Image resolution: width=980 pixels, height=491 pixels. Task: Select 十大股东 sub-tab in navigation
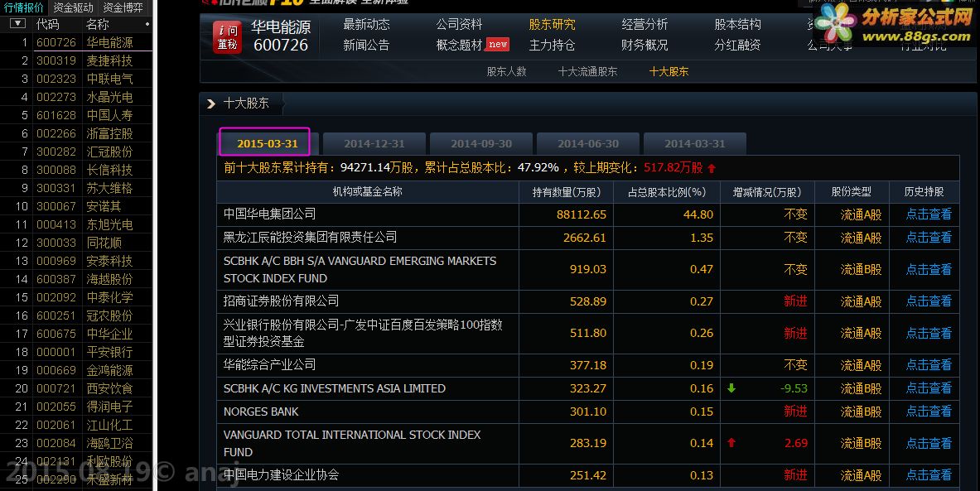pos(669,72)
